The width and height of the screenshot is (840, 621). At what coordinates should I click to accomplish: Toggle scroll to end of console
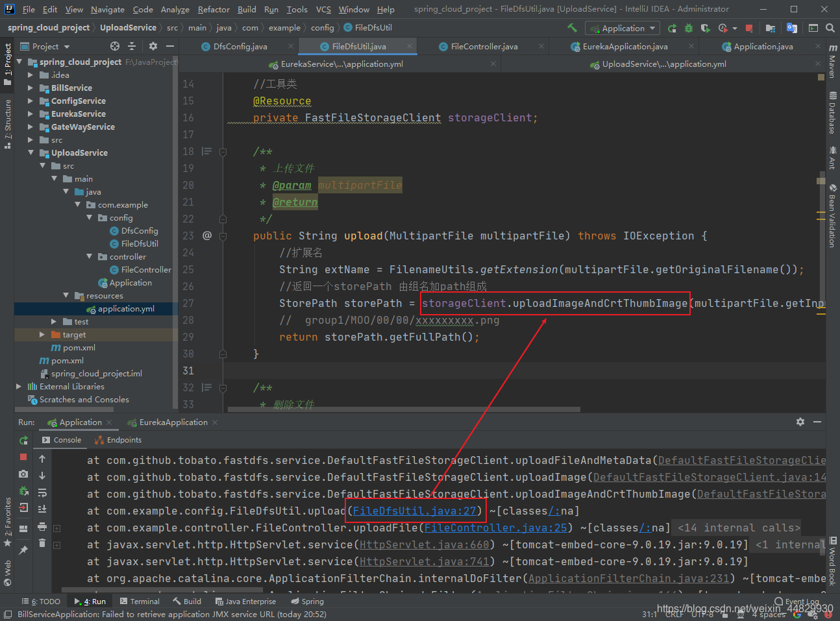(42, 509)
